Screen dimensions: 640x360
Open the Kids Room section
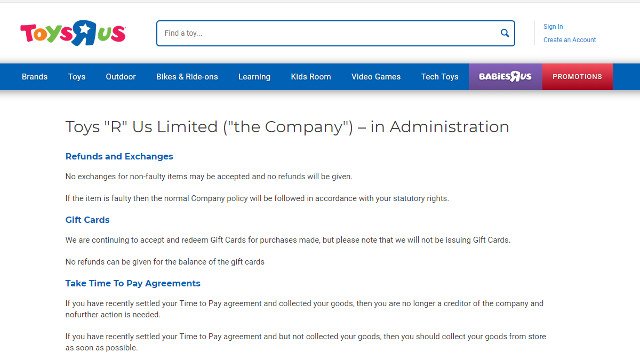point(311,77)
